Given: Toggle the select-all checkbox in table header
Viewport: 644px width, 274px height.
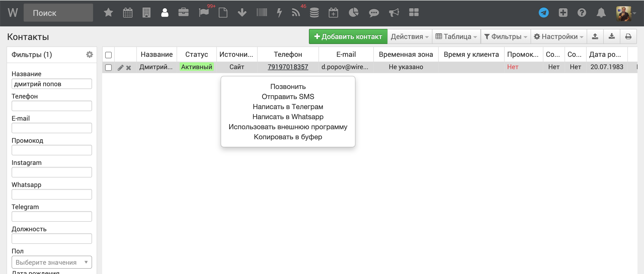Looking at the screenshot, I should [108, 55].
